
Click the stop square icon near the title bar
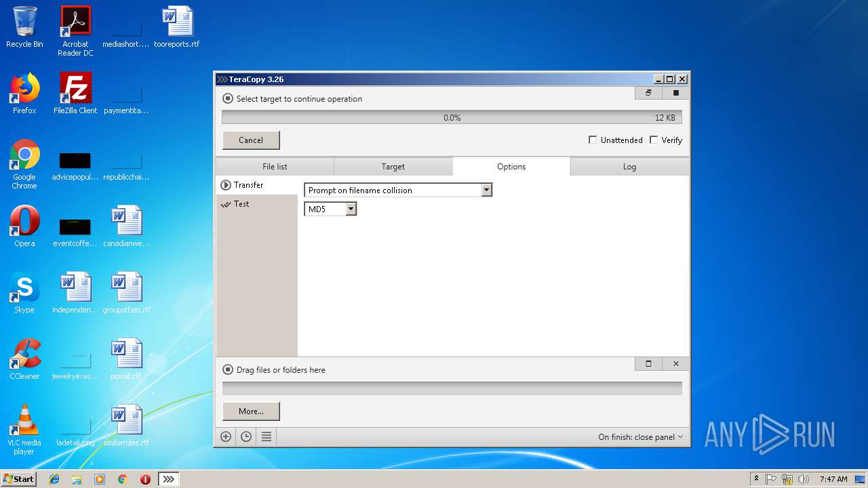click(675, 93)
